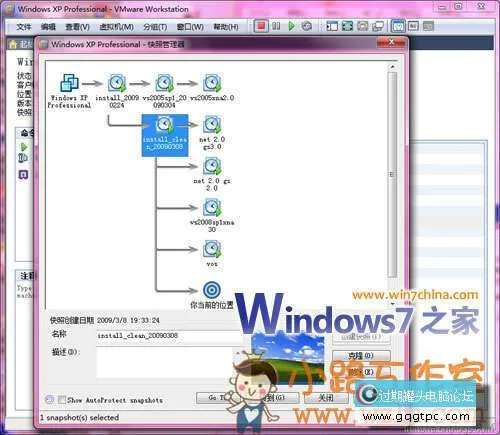This screenshot has width=500, height=435.
Task: Open the 文件 menu
Action: (x=24, y=27)
